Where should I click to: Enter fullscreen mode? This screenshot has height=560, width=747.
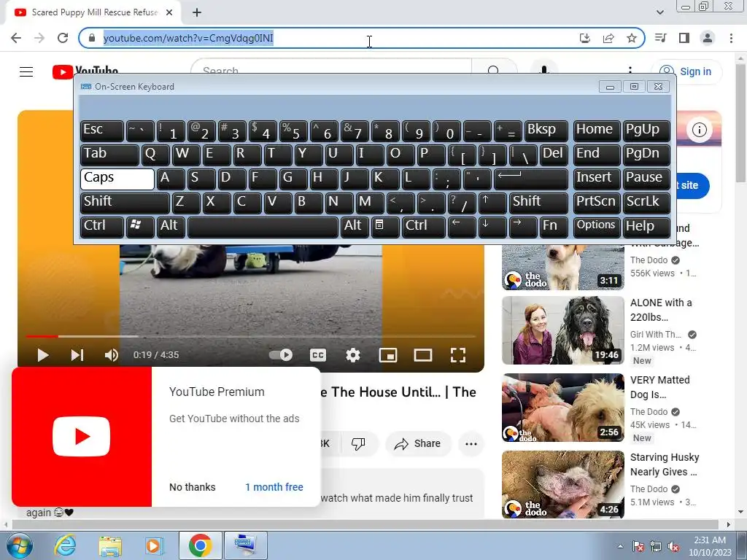(458, 355)
